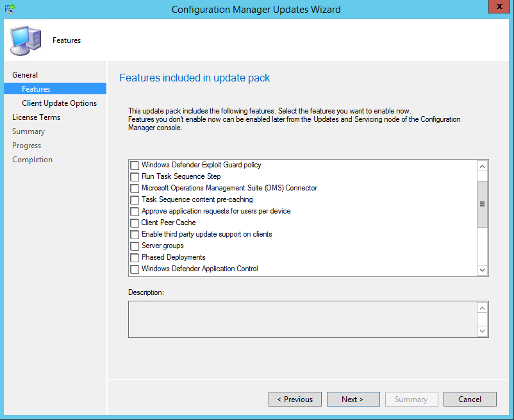
Task: Close the Configuration Manager Updates Wizard
Action: 499,6
